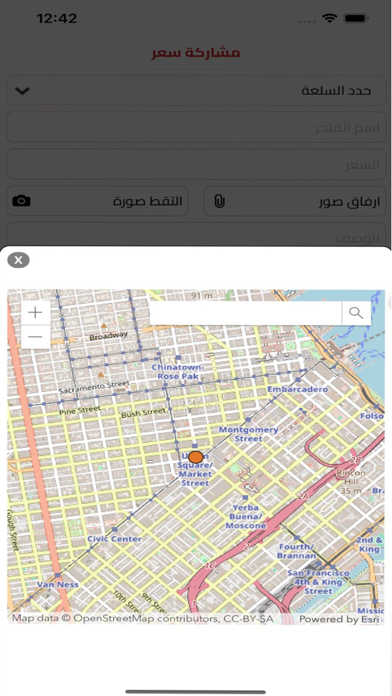This screenshot has height=696, width=392.
Task: Click the Montgomery Street label on map
Action: click(249, 434)
